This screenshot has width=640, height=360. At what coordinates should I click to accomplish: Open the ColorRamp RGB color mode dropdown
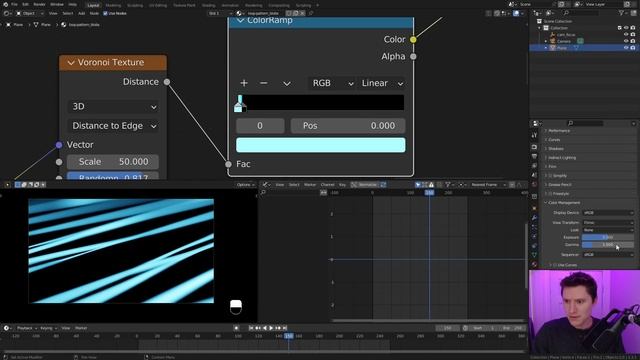[x=331, y=83]
